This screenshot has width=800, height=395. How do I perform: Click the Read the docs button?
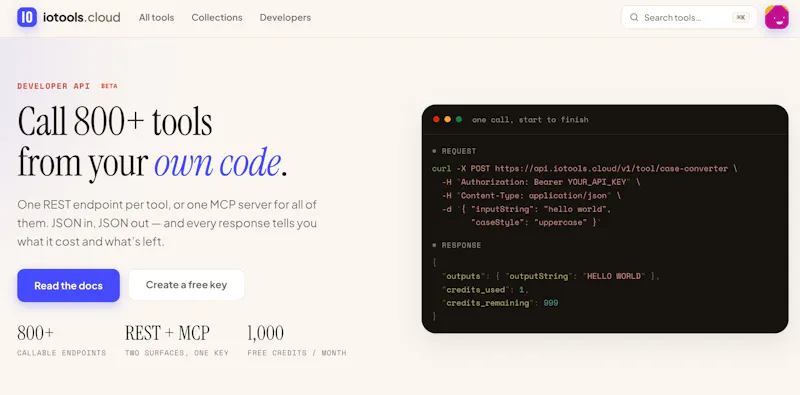click(x=68, y=285)
